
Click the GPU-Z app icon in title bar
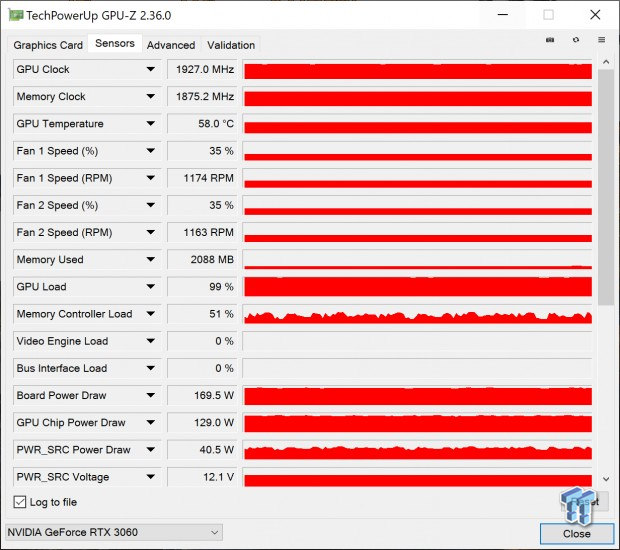(x=16, y=15)
